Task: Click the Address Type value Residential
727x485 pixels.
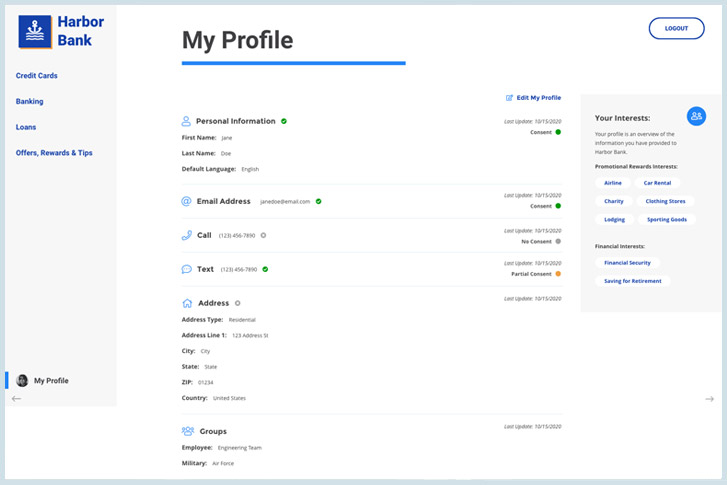Action: [x=242, y=320]
